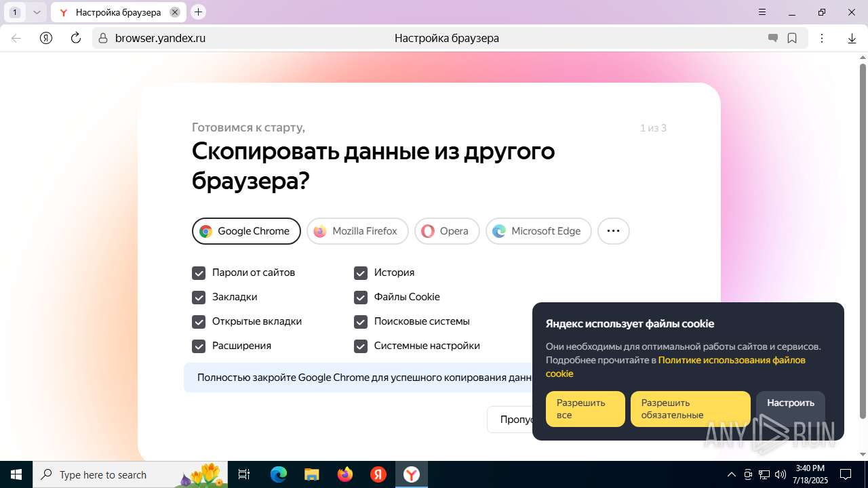Image resolution: width=868 pixels, height=488 pixels.
Task: Select Google Chrome as import source
Action: pos(246,231)
